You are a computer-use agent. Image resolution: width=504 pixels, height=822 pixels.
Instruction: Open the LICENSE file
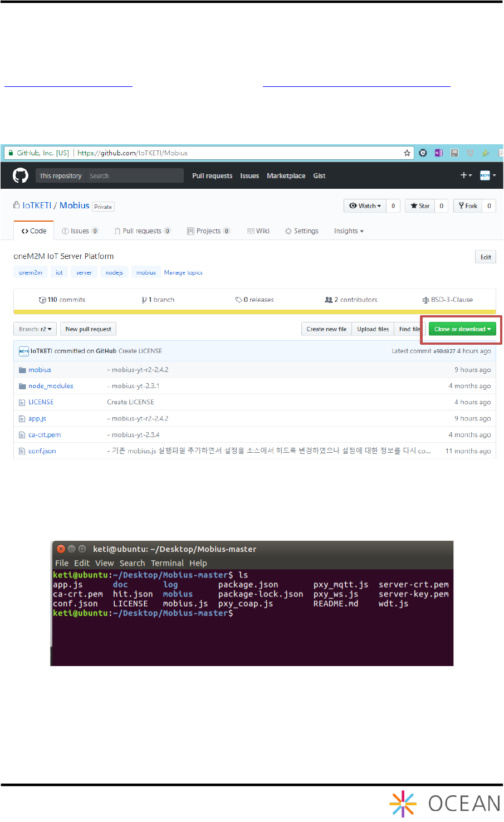point(41,402)
